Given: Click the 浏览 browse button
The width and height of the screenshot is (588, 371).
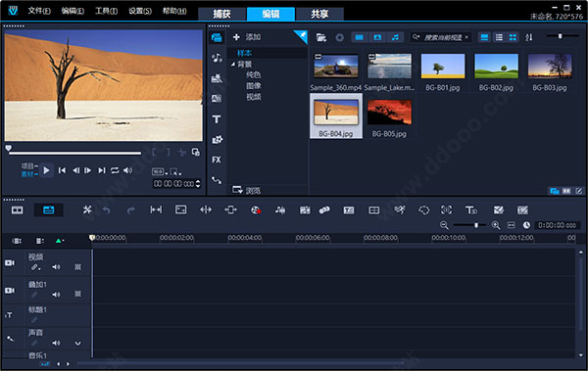Looking at the screenshot, I should [246, 190].
